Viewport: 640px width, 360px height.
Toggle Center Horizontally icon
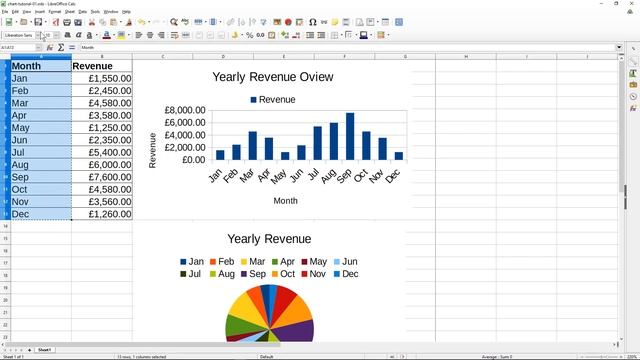point(150,35)
